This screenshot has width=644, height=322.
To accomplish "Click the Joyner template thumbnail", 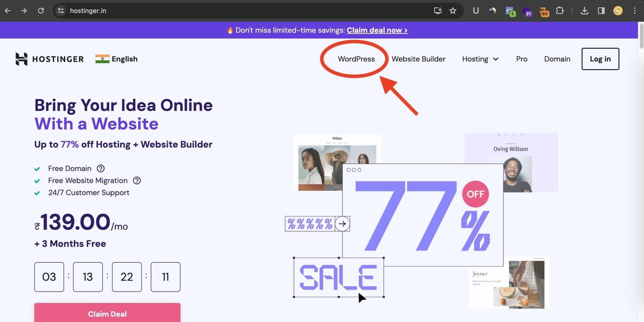I will [x=509, y=283].
